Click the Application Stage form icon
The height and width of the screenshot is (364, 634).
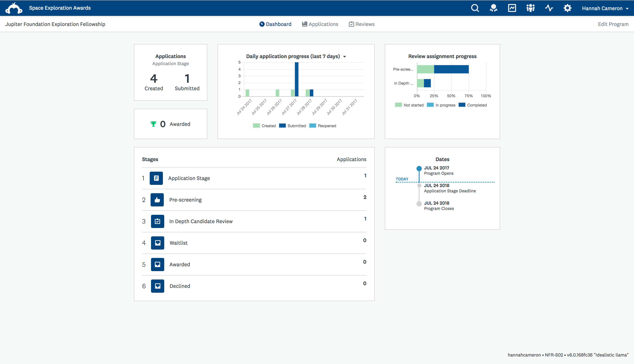click(x=156, y=178)
